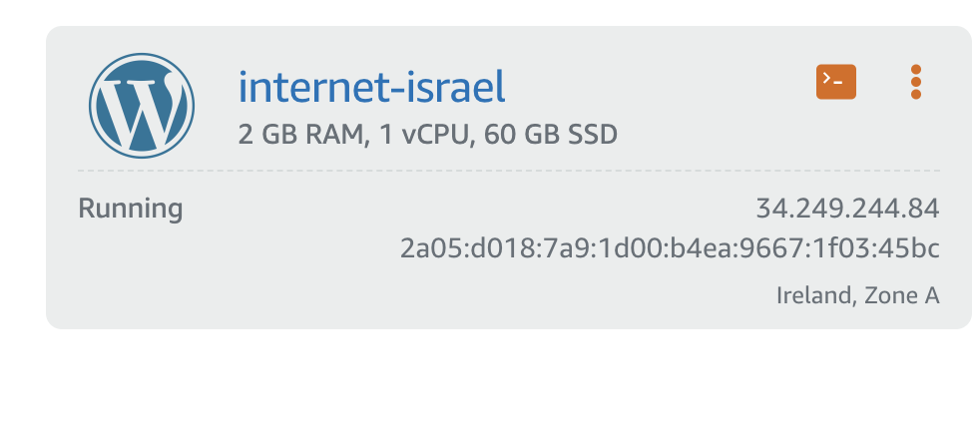Open the three-dot instance actions menu
This screenshot has height=445, width=980.
pos(915,82)
